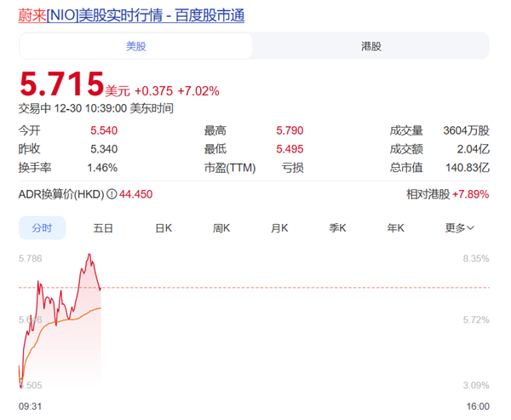This screenshot has width=511, height=420.
Task: Click the 今开 value 5.540
Action: pos(104,130)
